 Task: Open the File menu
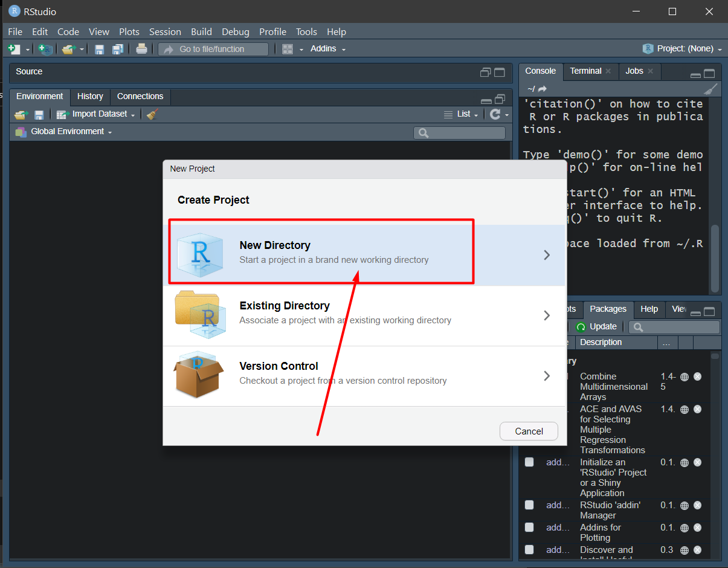pos(15,31)
